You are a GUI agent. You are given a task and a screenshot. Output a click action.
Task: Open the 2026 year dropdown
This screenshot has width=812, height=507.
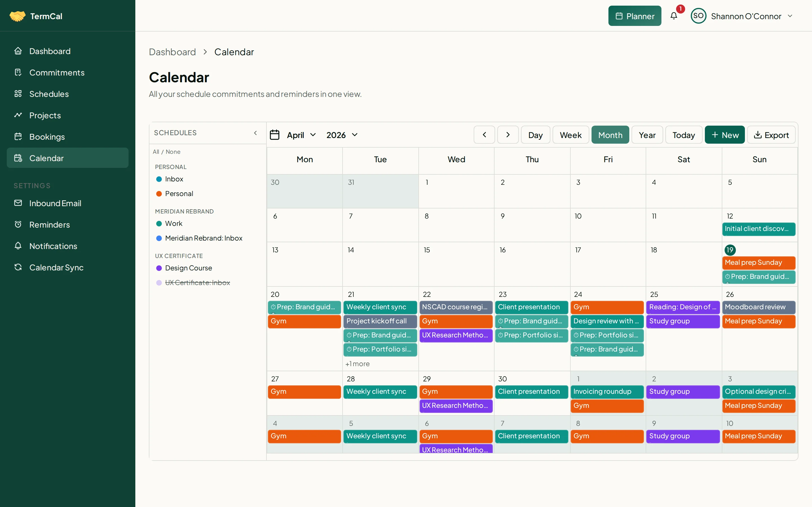341,135
